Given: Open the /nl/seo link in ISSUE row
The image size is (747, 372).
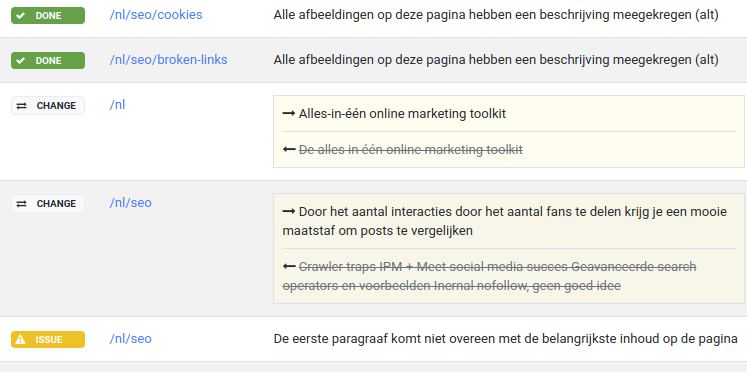Looking at the screenshot, I should click(x=131, y=339).
